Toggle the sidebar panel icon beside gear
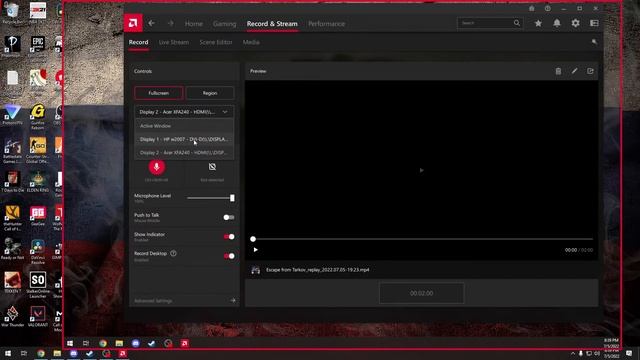Screen dimensions: 640x360 594,23
